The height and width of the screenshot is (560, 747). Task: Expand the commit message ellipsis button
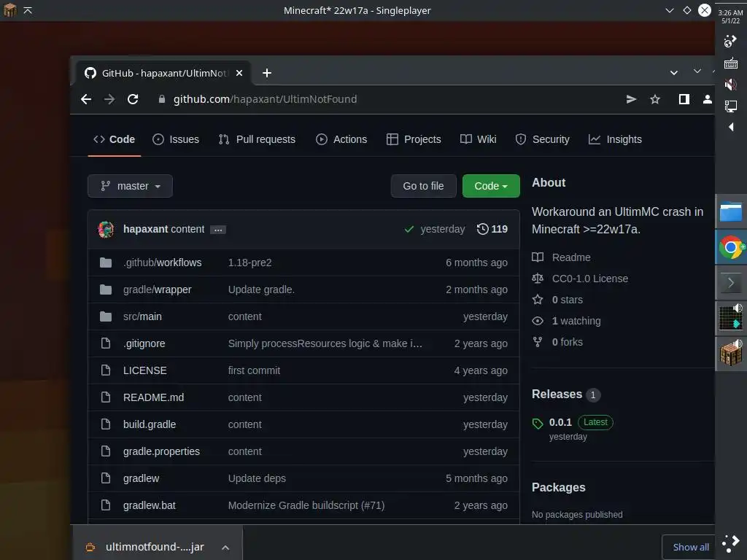click(x=218, y=230)
